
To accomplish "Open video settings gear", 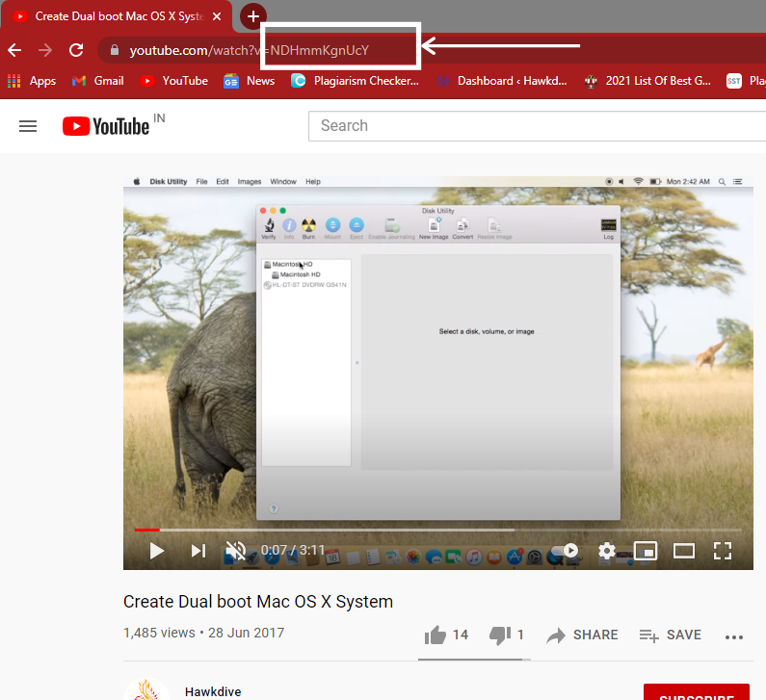I will [606, 551].
